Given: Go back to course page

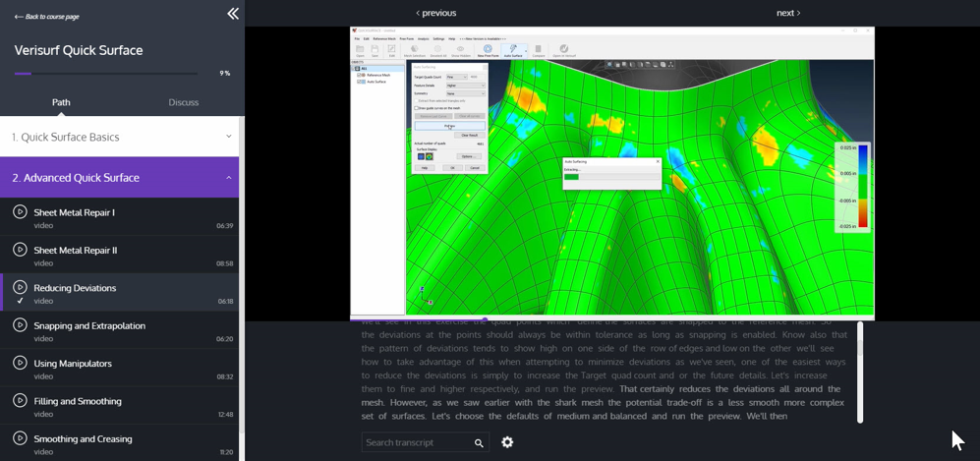Looking at the screenshot, I should point(47,17).
